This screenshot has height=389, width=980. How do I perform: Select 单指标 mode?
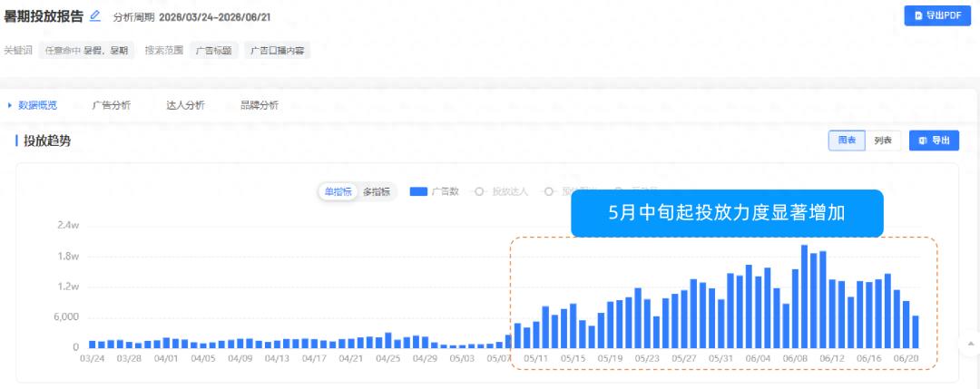338,191
